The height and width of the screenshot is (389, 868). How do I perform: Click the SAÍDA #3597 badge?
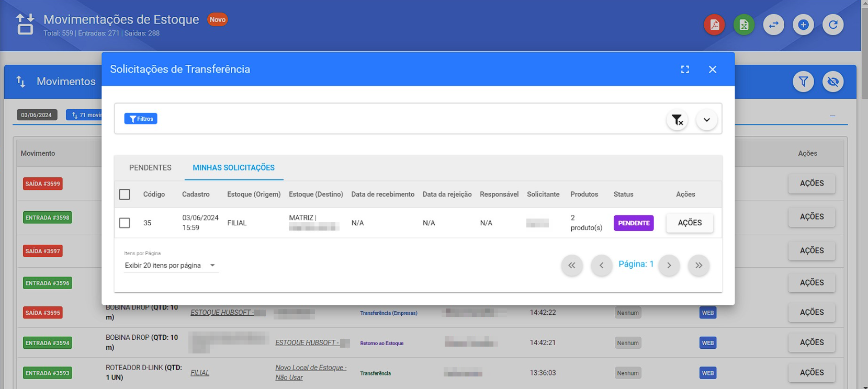(x=43, y=251)
